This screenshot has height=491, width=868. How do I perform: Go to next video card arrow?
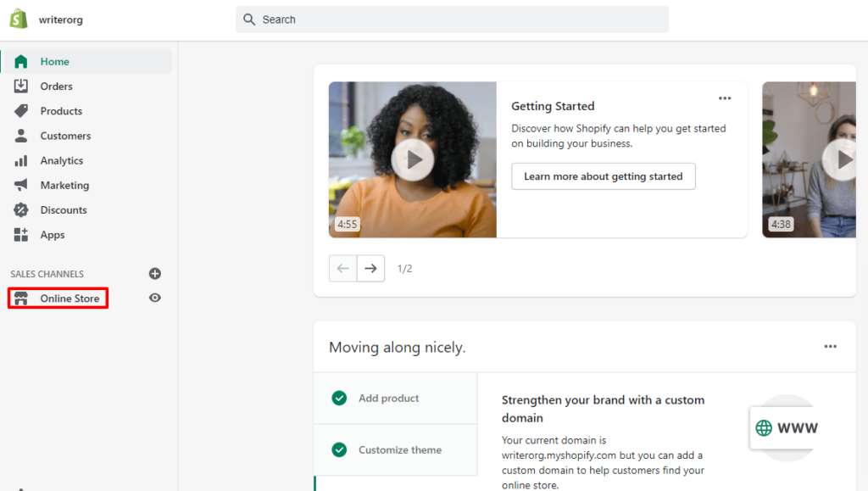click(x=370, y=268)
